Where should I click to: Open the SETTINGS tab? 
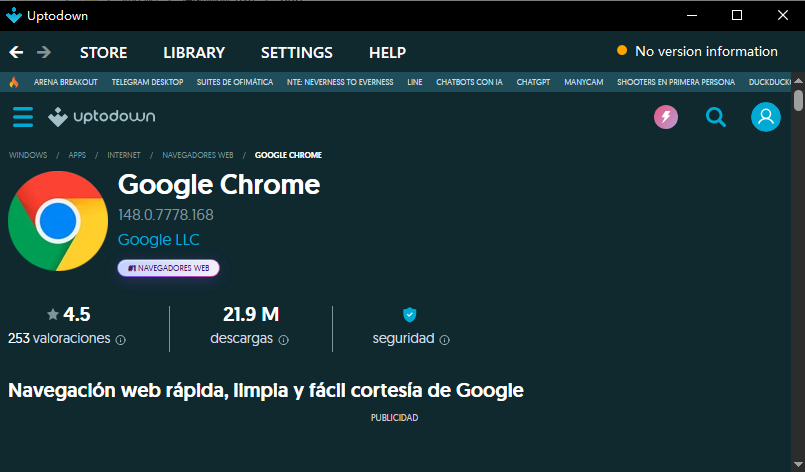click(297, 52)
